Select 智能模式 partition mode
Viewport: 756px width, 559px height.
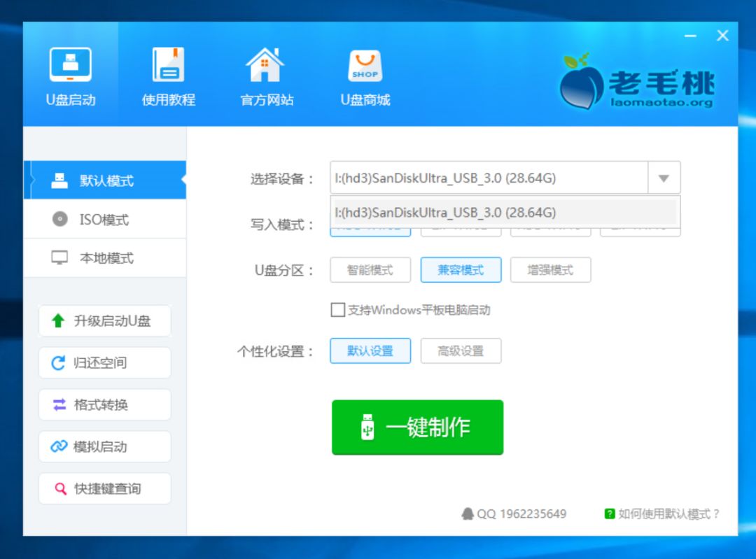point(370,270)
